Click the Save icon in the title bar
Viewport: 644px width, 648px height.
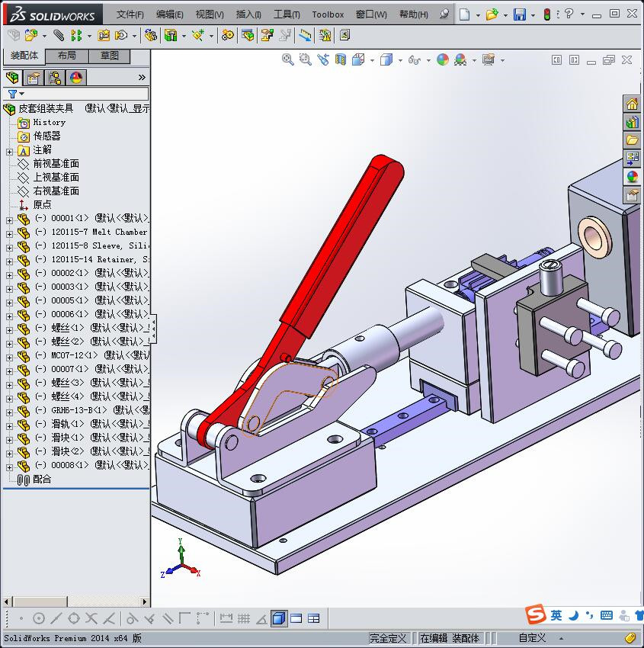click(x=519, y=14)
